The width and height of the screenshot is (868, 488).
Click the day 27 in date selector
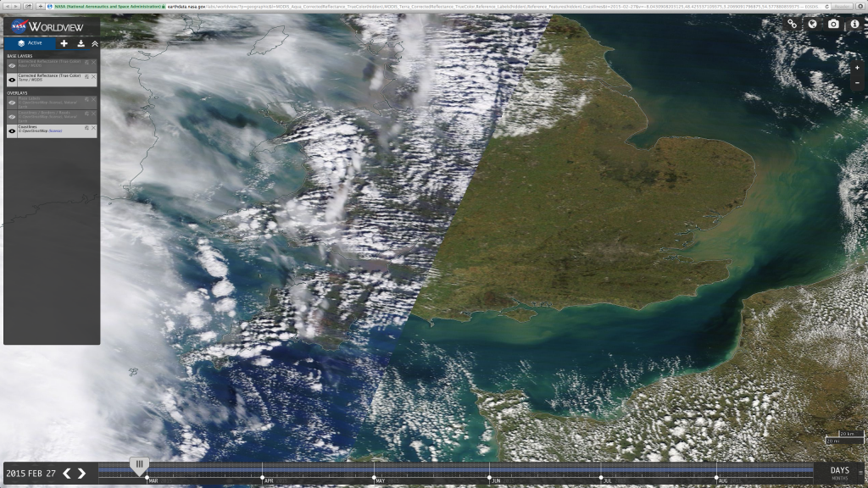(51, 474)
